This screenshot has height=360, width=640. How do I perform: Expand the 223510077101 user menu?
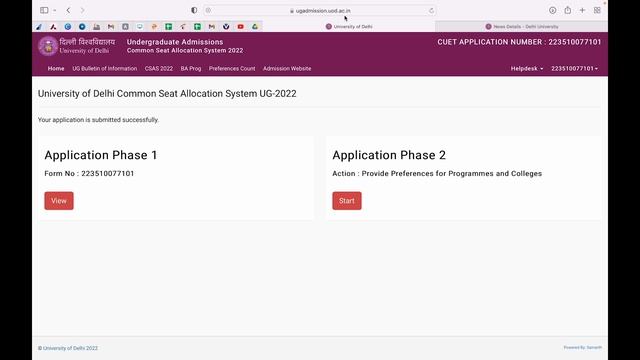click(574, 69)
